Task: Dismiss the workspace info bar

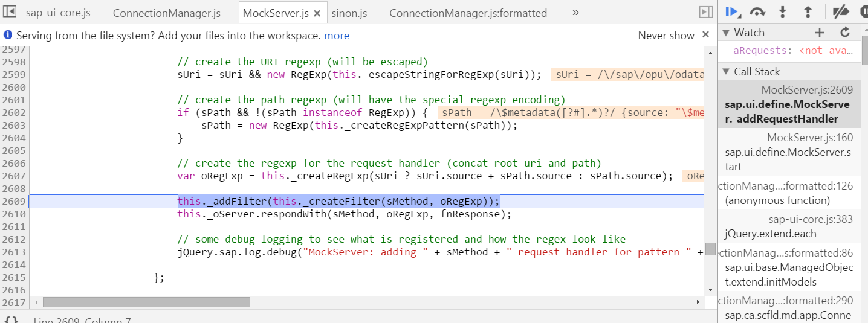Action: pyautogui.click(x=705, y=35)
